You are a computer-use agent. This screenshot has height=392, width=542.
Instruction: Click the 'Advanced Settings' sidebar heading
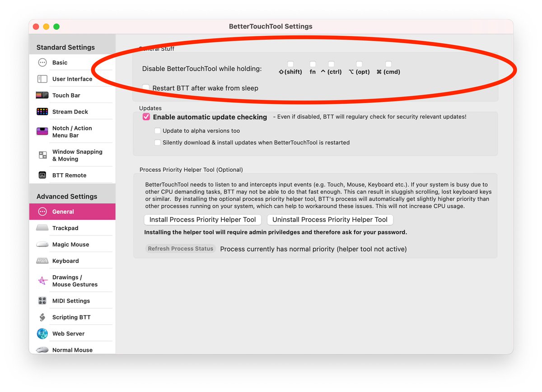tap(67, 196)
